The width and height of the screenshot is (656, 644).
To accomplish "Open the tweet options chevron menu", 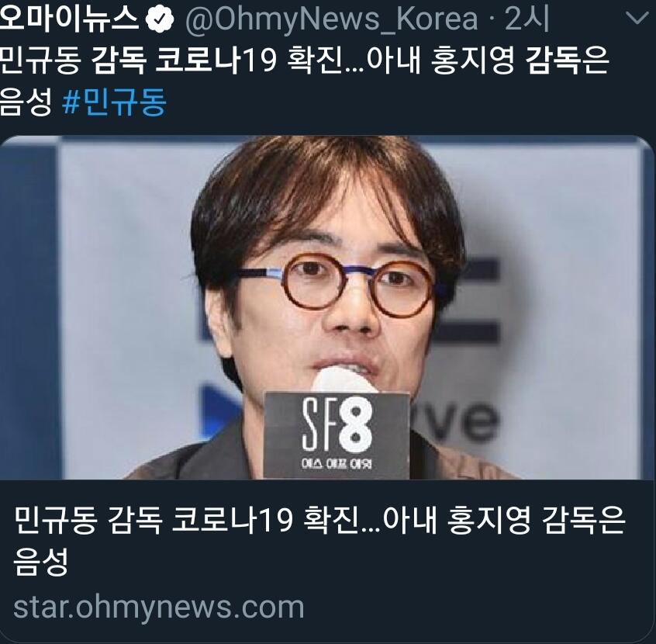I will coord(637,19).
